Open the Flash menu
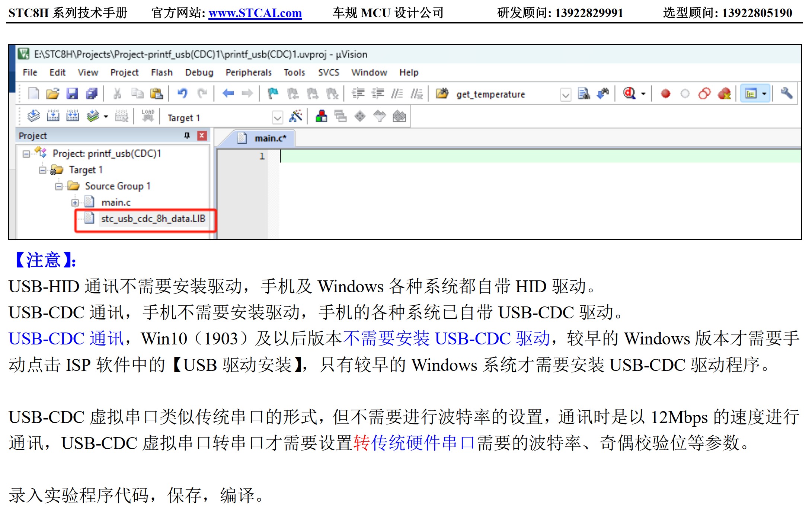The width and height of the screenshot is (812, 512). (x=162, y=72)
